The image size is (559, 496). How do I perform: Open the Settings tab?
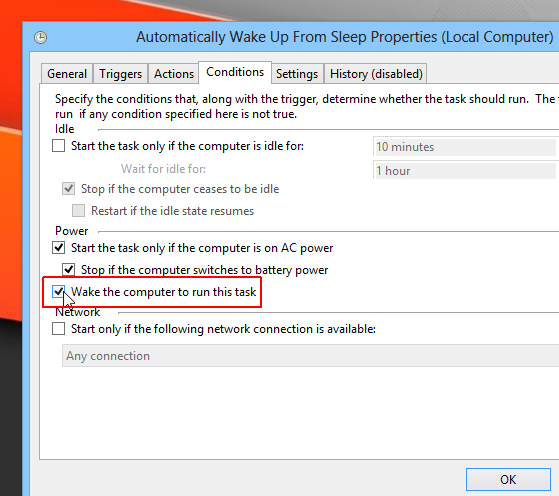click(x=297, y=74)
